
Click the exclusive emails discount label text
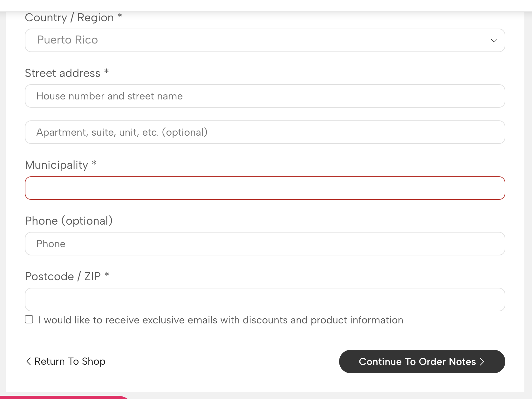(x=221, y=320)
